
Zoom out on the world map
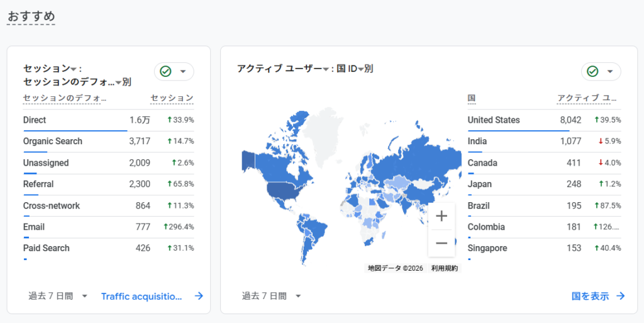pyautogui.click(x=441, y=243)
